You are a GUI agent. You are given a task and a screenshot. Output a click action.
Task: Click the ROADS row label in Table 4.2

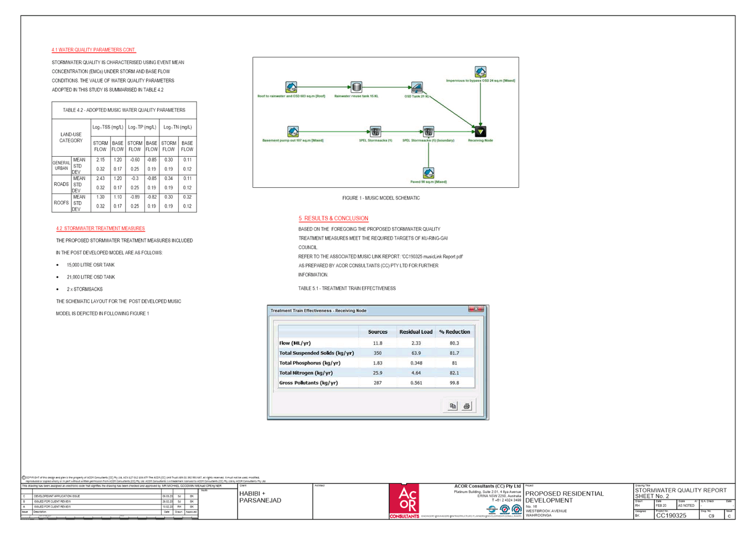[61, 184]
